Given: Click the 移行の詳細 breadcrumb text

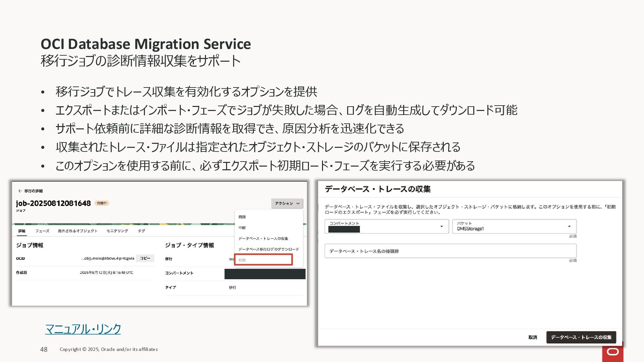Looking at the screenshot, I should point(34,191).
